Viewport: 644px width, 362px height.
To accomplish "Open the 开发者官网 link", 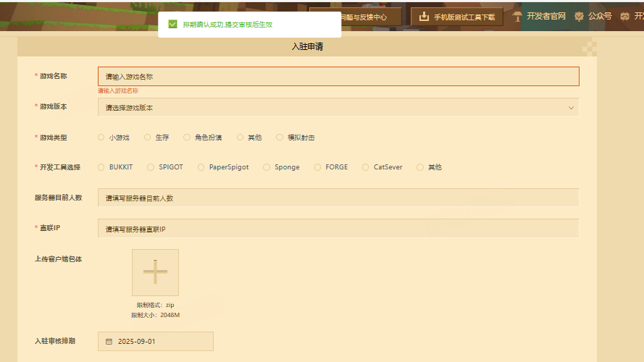I will click(x=545, y=16).
